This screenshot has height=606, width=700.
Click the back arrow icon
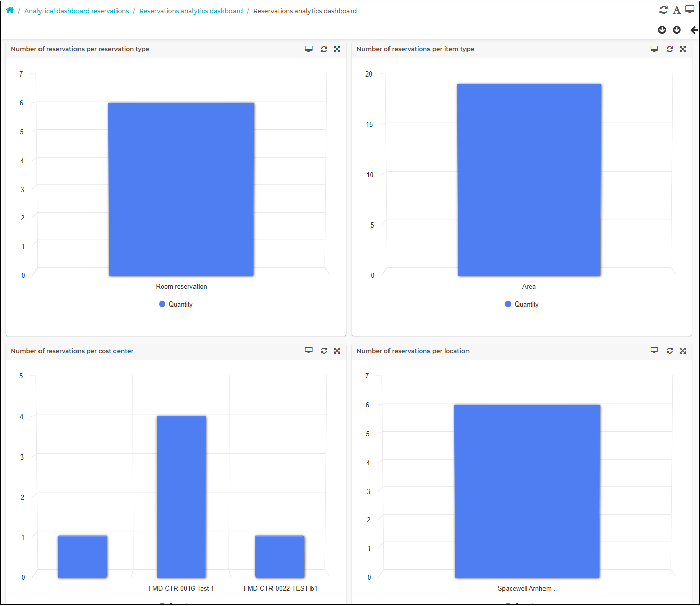point(694,30)
